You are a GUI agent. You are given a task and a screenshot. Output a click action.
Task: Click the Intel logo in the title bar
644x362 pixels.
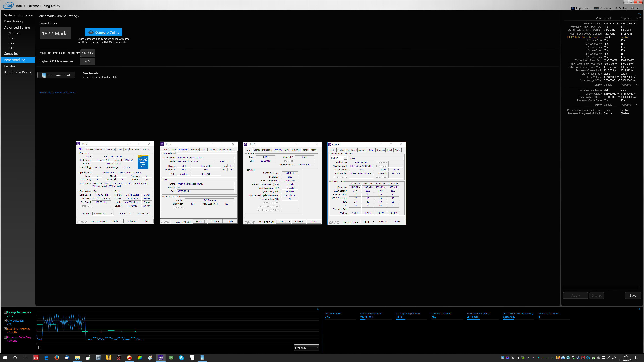point(8,5)
